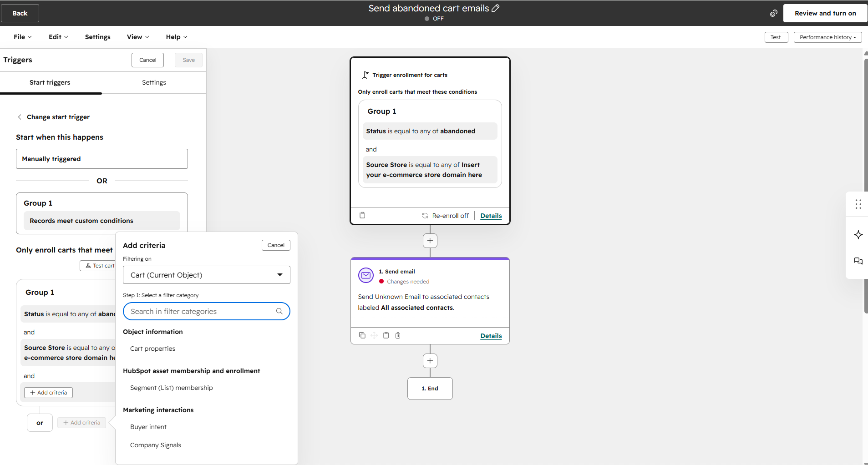Click the Search in filter categories field
Screen dimensions: 868x465
point(206,311)
